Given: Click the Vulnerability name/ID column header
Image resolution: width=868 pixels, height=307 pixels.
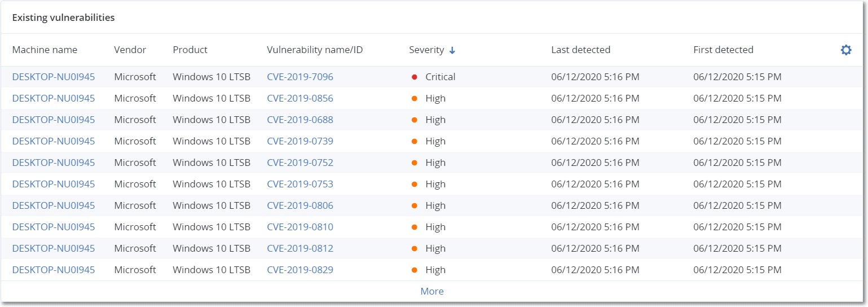Looking at the screenshot, I should (x=315, y=50).
